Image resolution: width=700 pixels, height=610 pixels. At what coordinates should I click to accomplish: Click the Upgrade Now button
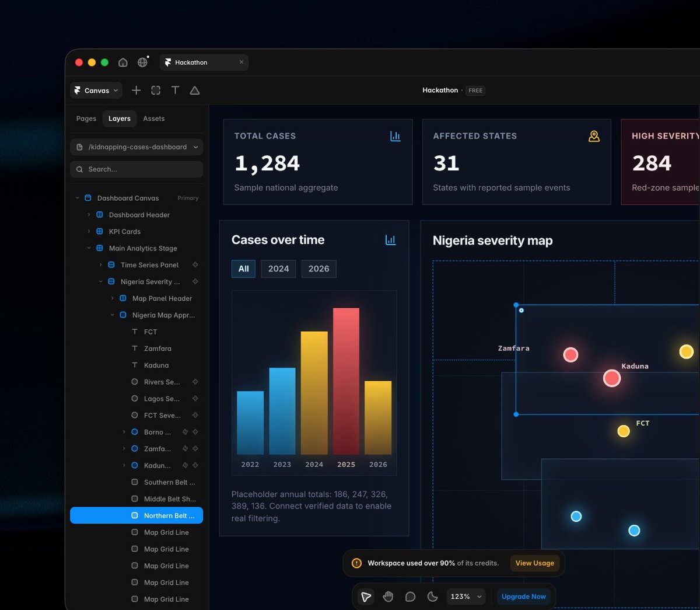(524, 597)
